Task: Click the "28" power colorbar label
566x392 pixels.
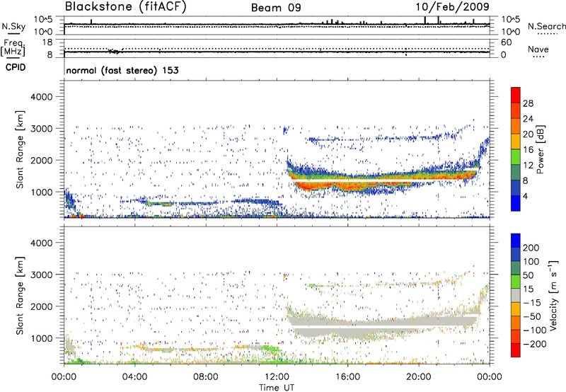Action: point(528,103)
